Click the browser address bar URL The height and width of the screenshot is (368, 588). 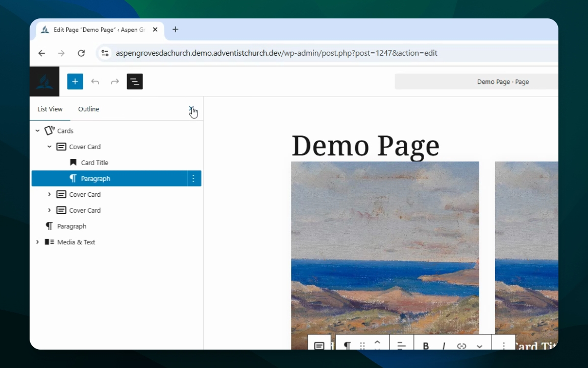pos(276,53)
